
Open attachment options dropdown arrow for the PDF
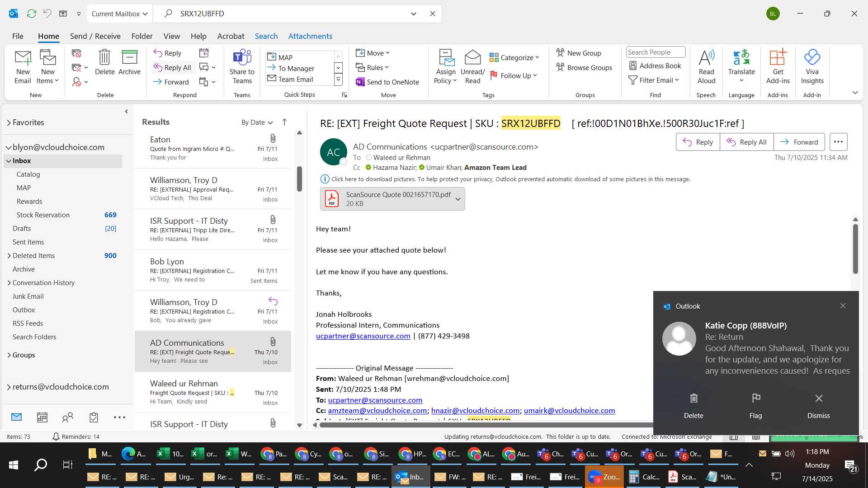pos(458,199)
